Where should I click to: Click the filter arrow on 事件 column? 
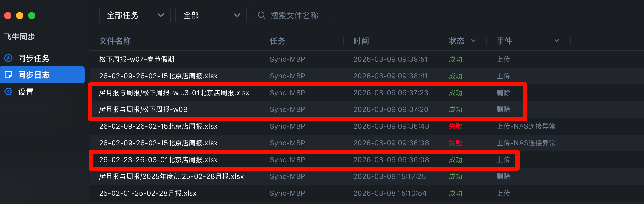click(557, 41)
